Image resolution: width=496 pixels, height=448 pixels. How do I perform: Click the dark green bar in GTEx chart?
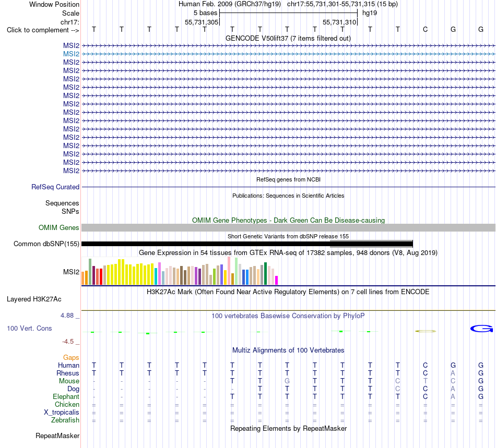click(265, 274)
